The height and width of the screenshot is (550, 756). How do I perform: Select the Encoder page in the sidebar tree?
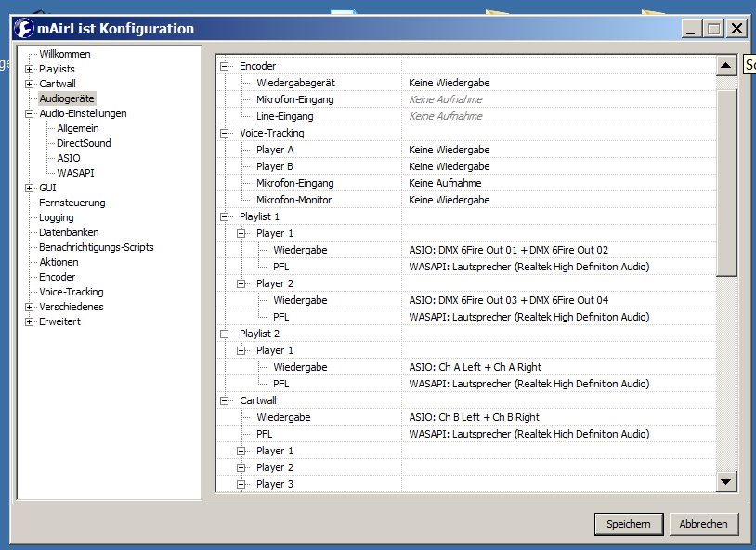pyautogui.click(x=58, y=277)
